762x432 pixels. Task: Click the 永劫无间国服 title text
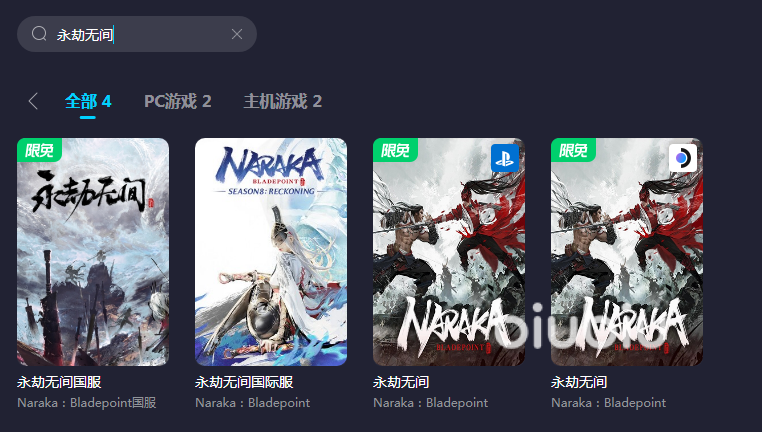click(59, 382)
